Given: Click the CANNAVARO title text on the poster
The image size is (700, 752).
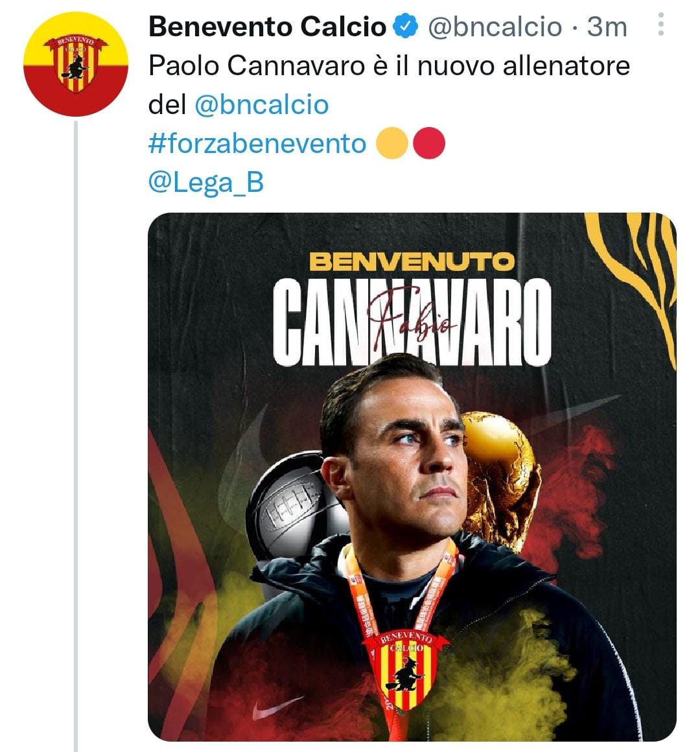Looking at the screenshot, I should point(412,322).
